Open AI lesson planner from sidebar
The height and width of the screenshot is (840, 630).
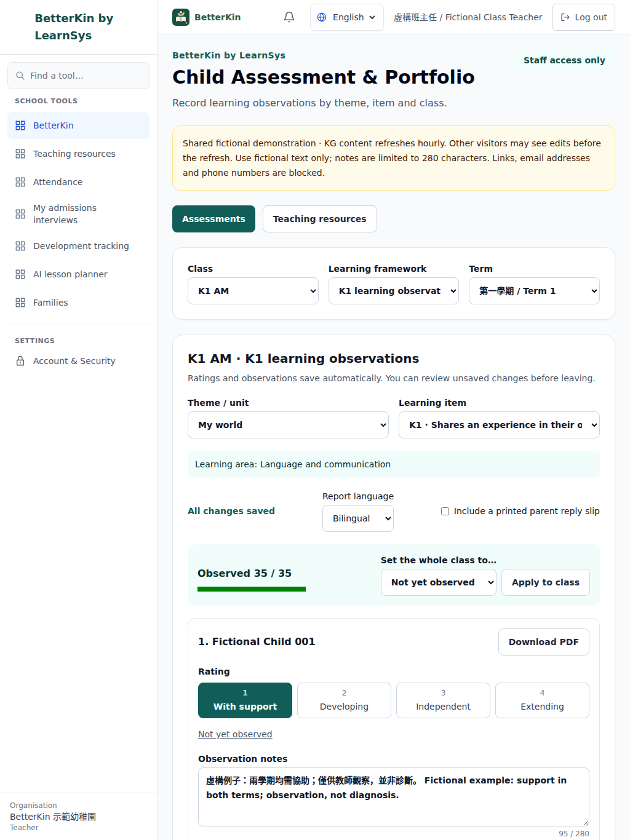78,274
